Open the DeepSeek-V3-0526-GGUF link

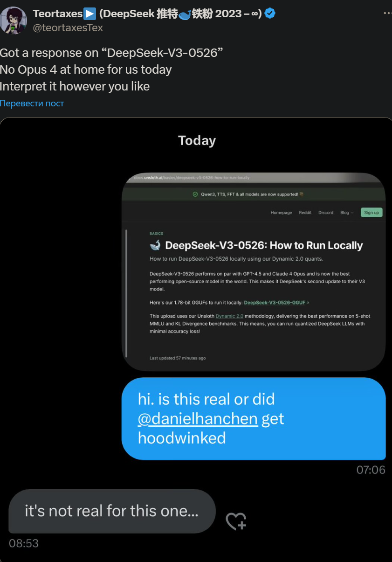point(275,303)
